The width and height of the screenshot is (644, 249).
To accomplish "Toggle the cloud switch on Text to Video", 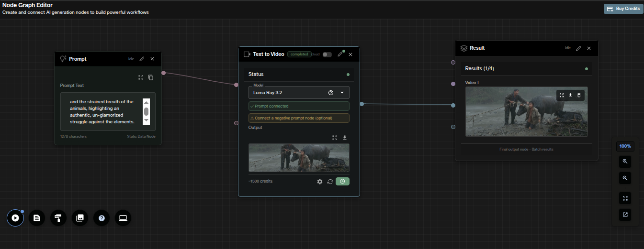I will point(327,54).
